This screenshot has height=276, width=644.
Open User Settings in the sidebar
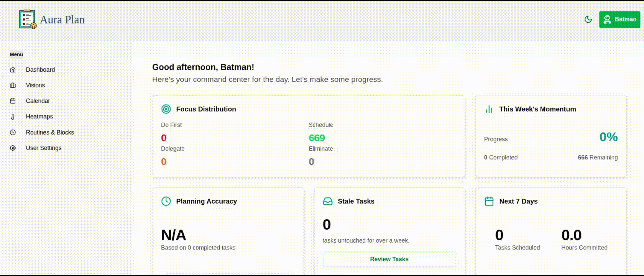click(44, 148)
